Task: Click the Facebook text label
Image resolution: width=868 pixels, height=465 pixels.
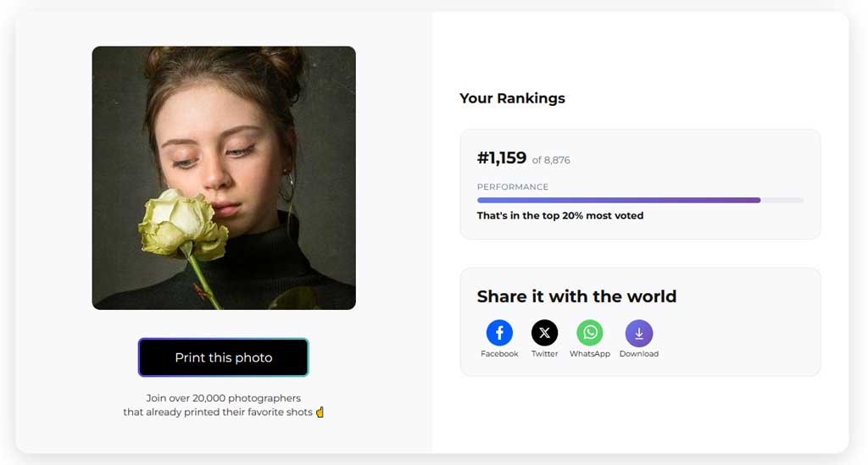Action: (499, 354)
